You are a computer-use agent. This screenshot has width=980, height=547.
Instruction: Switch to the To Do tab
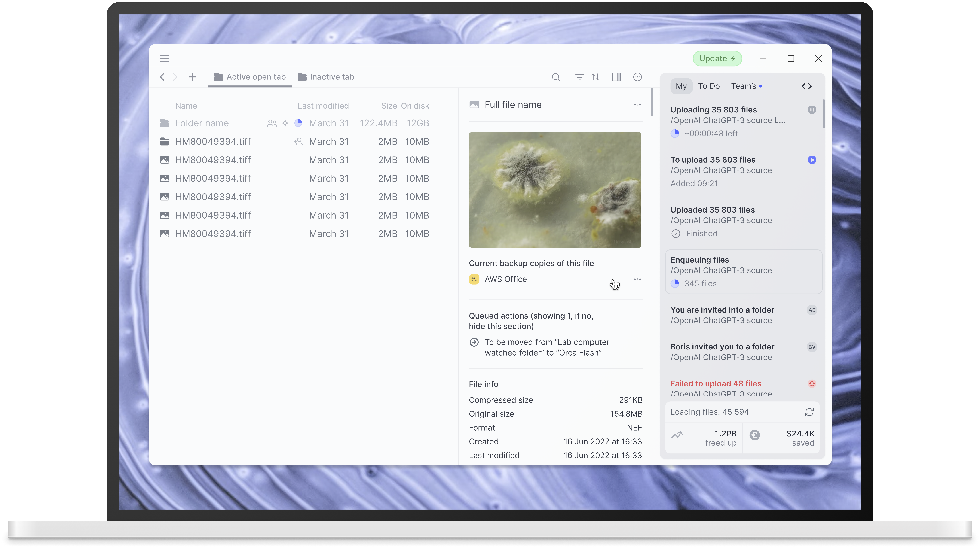(708, 86)
